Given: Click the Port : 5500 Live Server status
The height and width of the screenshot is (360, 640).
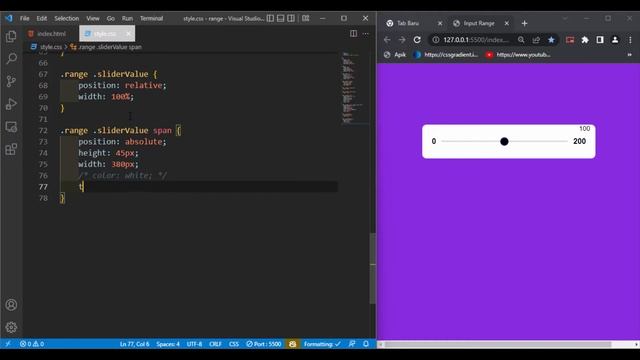Looking at the screenshot, I should pyautogui.click(x=264, y=344).
